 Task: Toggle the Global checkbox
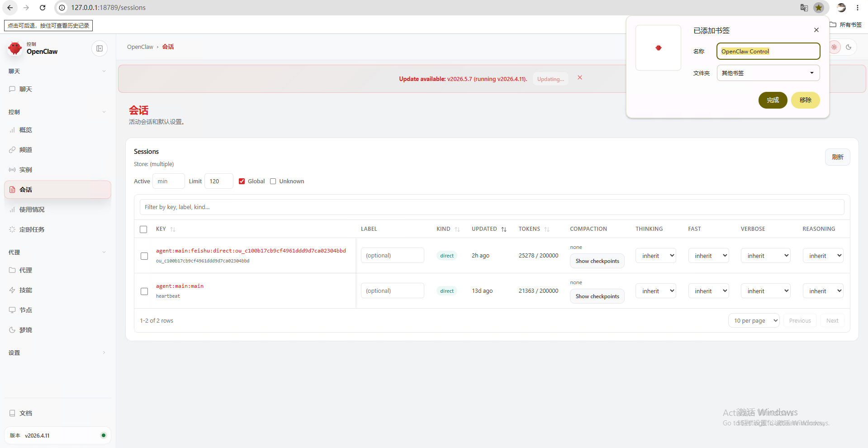click(242, 181)
